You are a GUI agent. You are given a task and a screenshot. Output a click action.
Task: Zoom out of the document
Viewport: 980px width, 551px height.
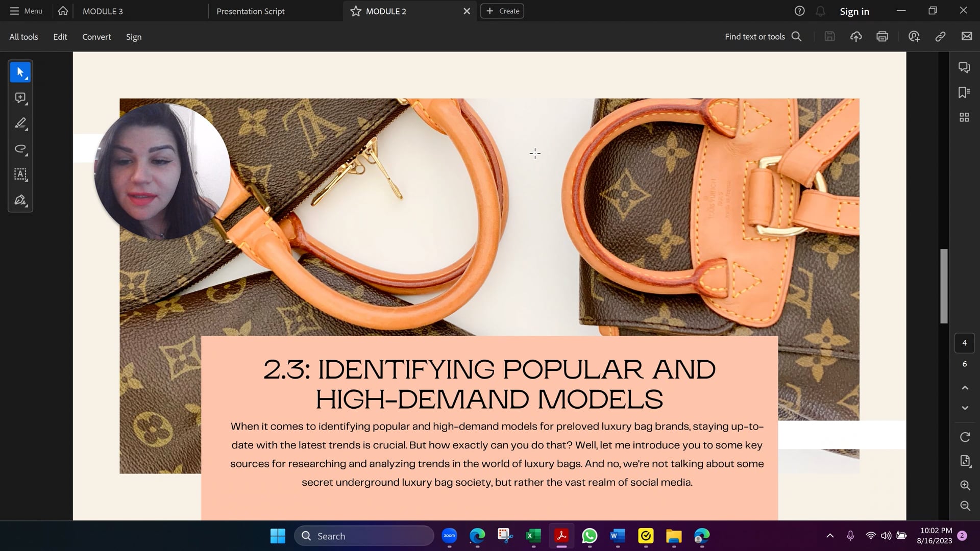(965, 506)
